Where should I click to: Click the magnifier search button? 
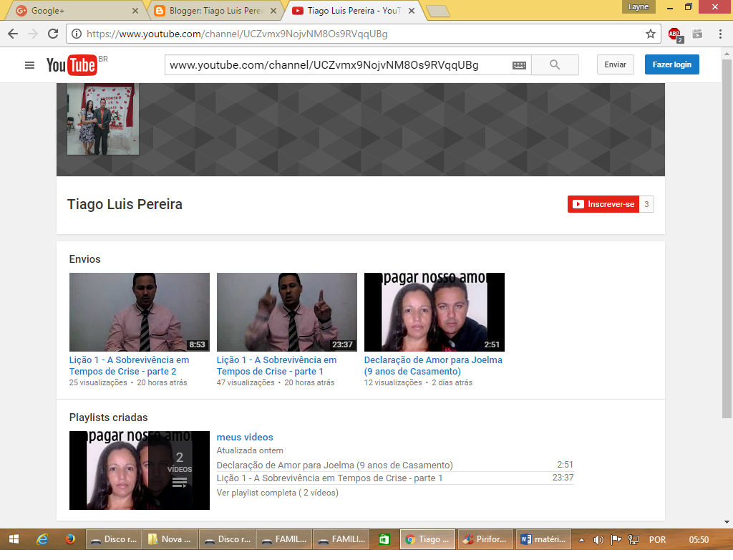(555, 65)
